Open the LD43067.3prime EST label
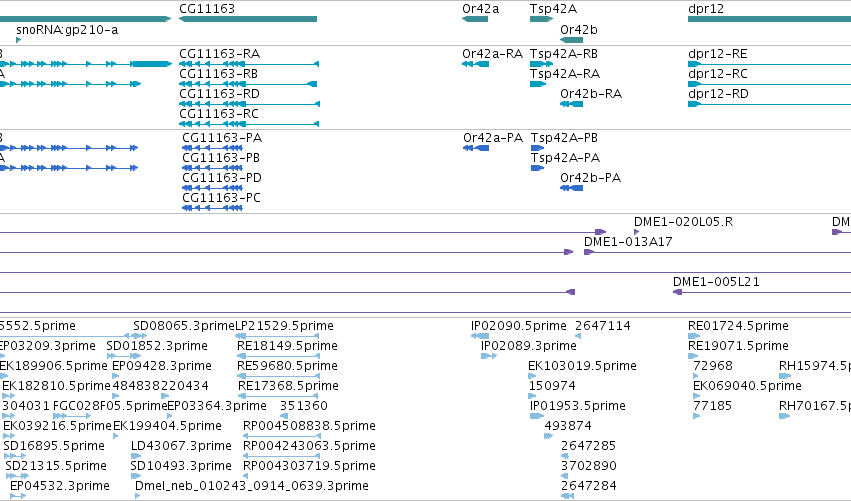Viewport: 851px width, 501px height. [x=181, y=447]
